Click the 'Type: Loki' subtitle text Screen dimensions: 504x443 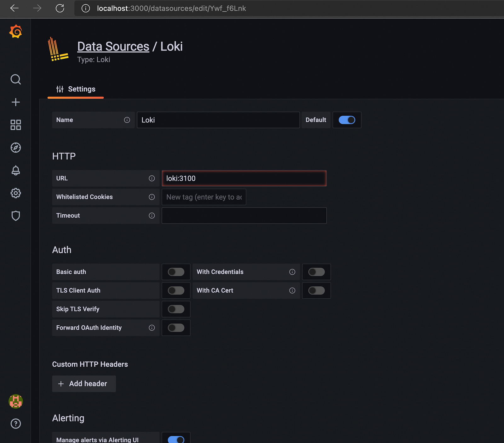point(94,60)
